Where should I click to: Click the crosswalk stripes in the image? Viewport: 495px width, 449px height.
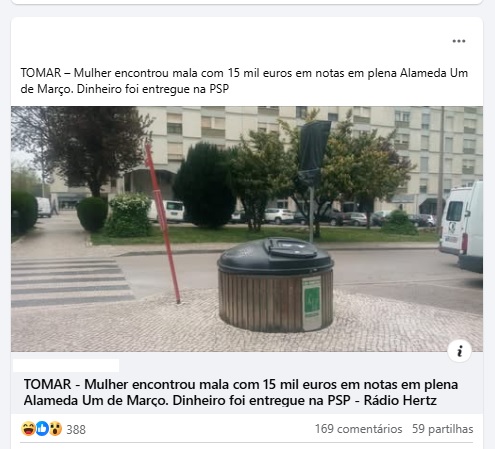[x=70, y=282]
